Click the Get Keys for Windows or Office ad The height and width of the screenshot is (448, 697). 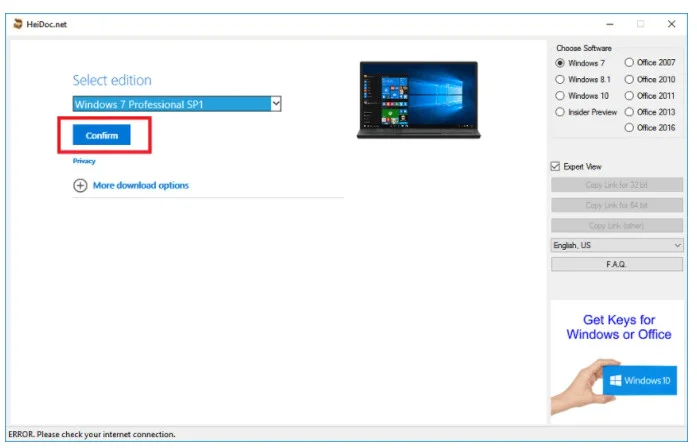pos(618,360)
